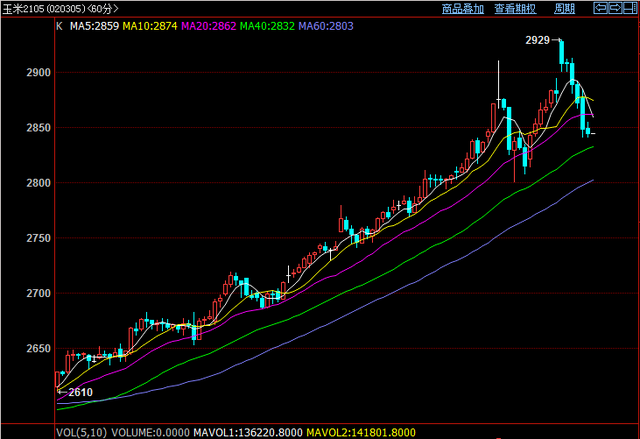Screen dimensions: 640x439
Task: Click the MAVOL2:141801.8000 value
Action: pos(361,432)
